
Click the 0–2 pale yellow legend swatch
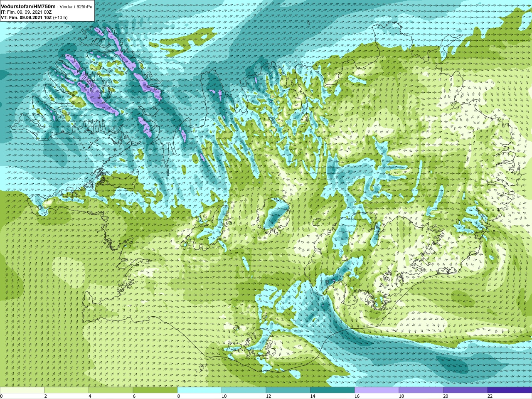click(x=22, y=390)
